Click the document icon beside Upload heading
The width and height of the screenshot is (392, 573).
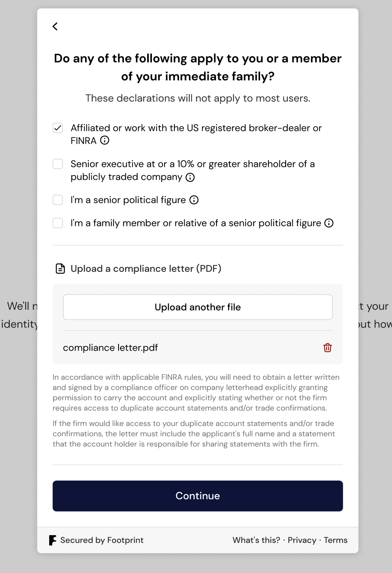(x=60, y=269)
